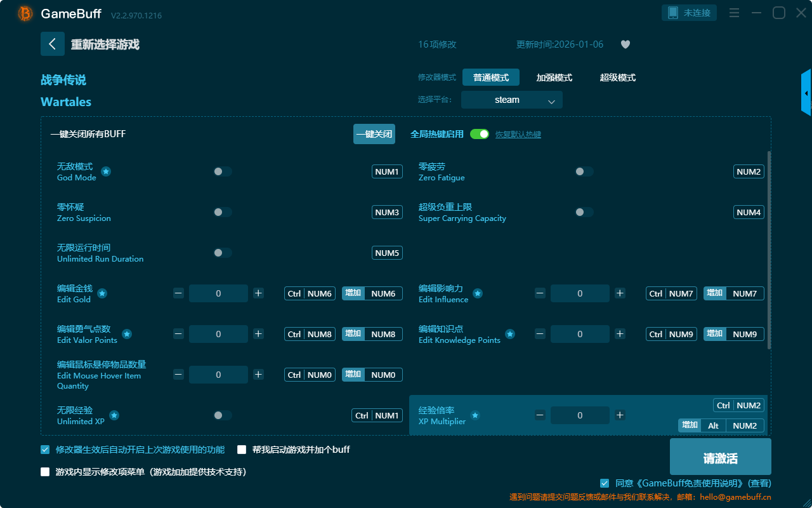Switch to 加强模式 mode tab
The height and width of the screenshot is (508, 812).
tap(554, 77)
